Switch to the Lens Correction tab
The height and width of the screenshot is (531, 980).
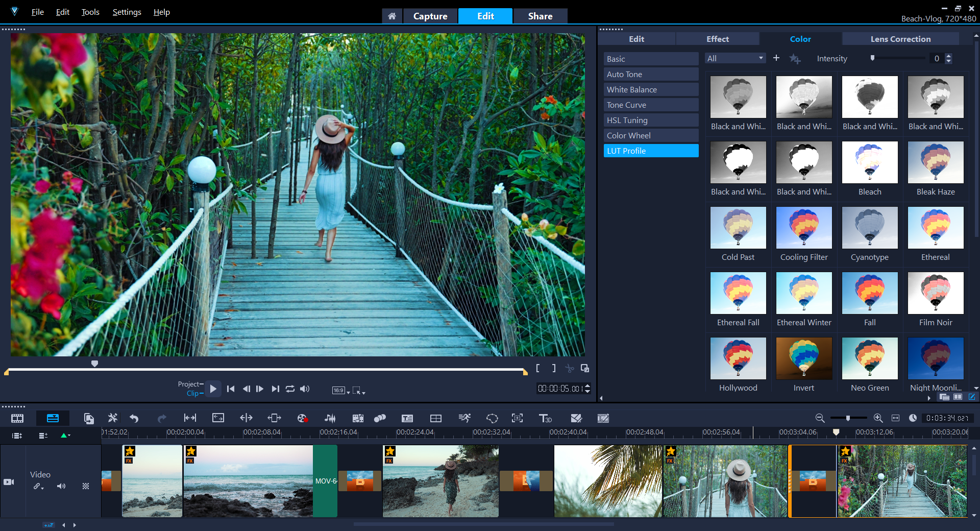900,39
